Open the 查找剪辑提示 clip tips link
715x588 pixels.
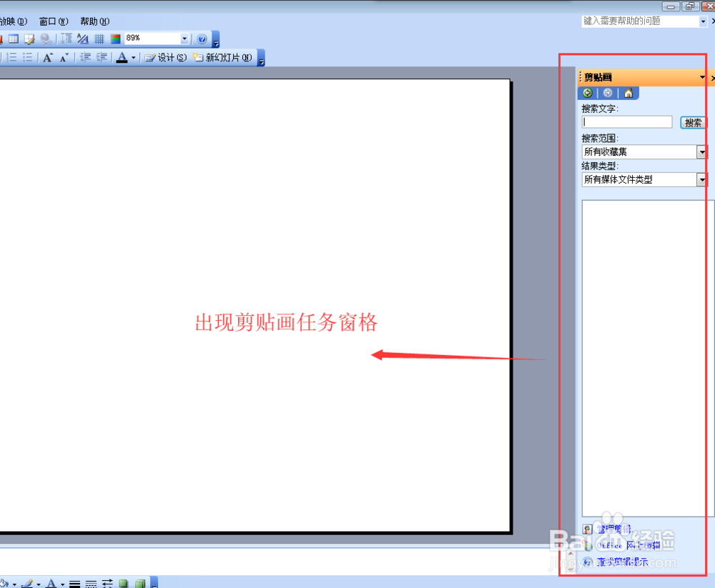[x=622, y=562]
